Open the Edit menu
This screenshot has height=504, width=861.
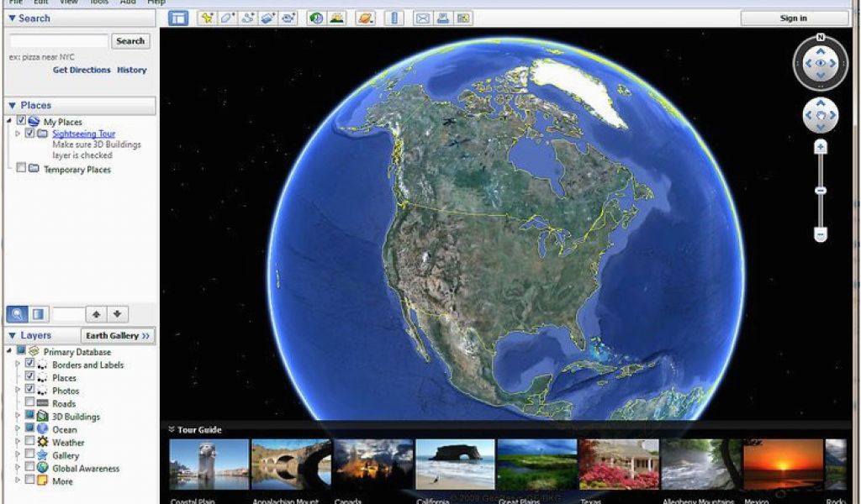[x=41, y=3]
